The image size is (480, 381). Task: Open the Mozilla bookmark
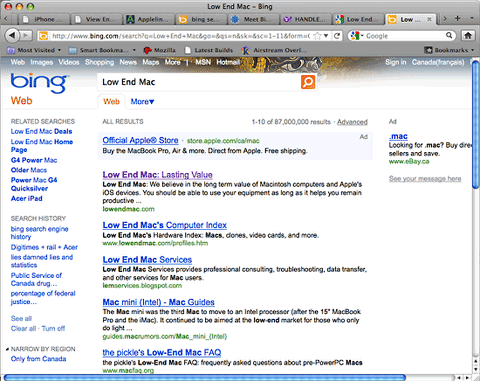[x=159, y=50]
